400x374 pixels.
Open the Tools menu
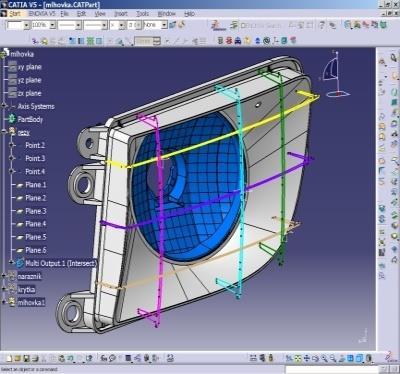[142, 14]
